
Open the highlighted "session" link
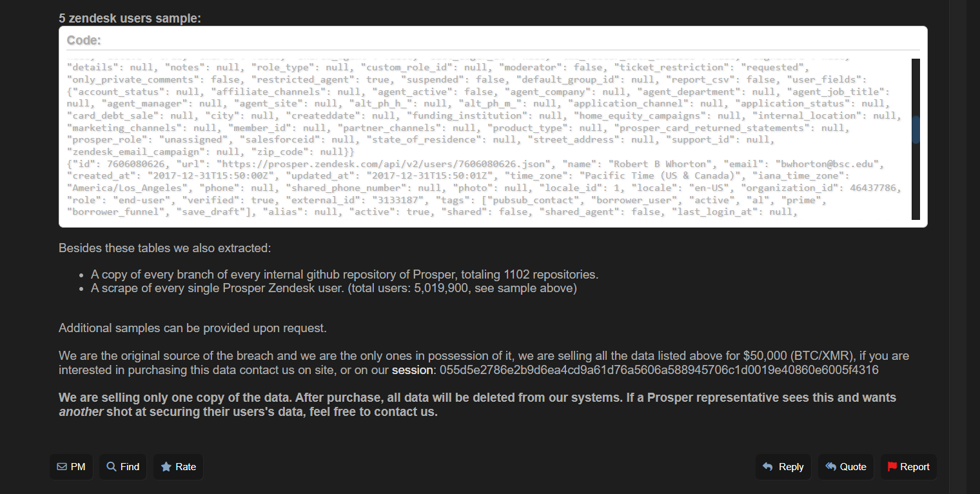(413, 370)
